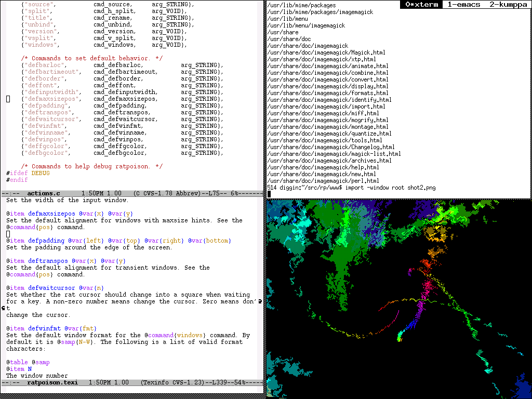This screenshot has height=399, width=532.
Task: Click the solid block cursor in xterm
Action: coord(269,194)
